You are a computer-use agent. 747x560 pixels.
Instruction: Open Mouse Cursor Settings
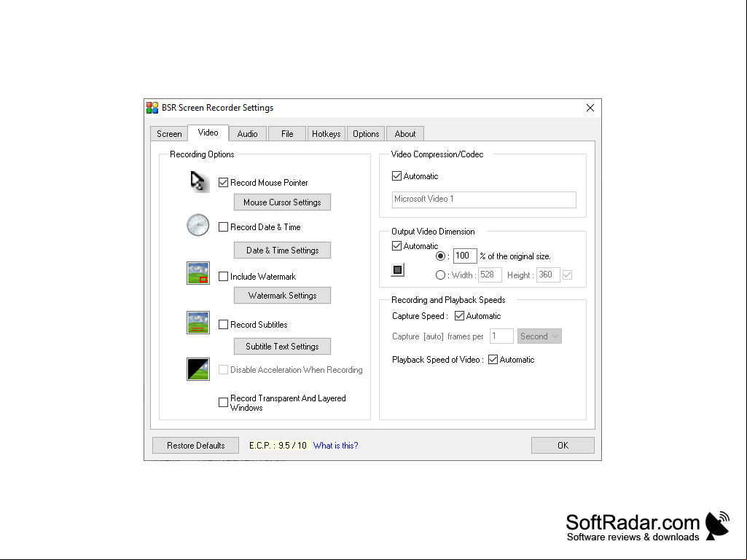(x=282, y=202)
